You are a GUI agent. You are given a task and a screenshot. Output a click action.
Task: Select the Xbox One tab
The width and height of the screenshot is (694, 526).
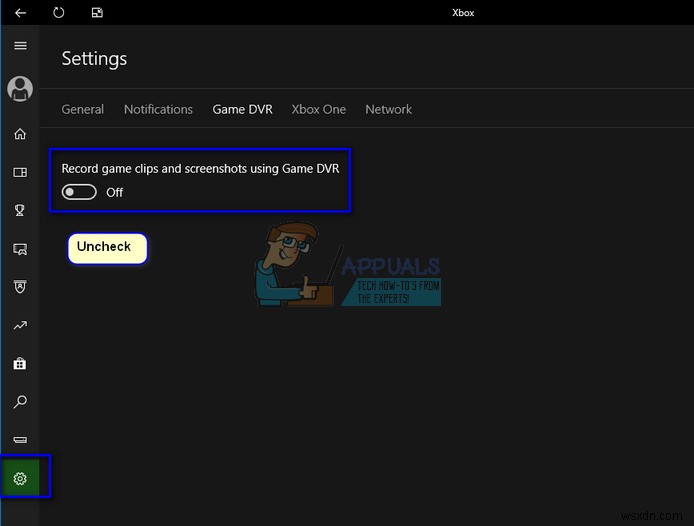[x=319, y=109]
